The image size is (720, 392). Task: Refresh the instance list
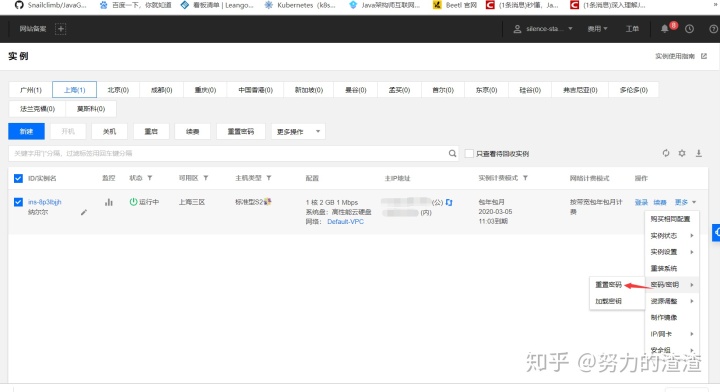[666, 153]
